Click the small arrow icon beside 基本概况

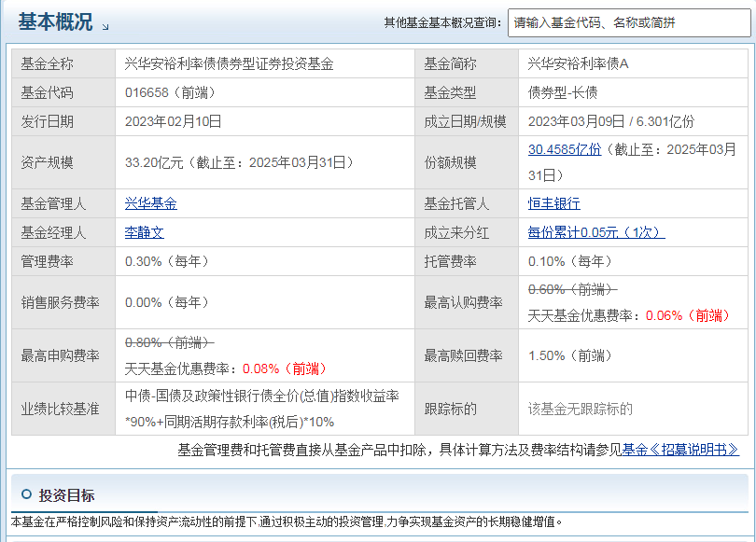(105, 27)
